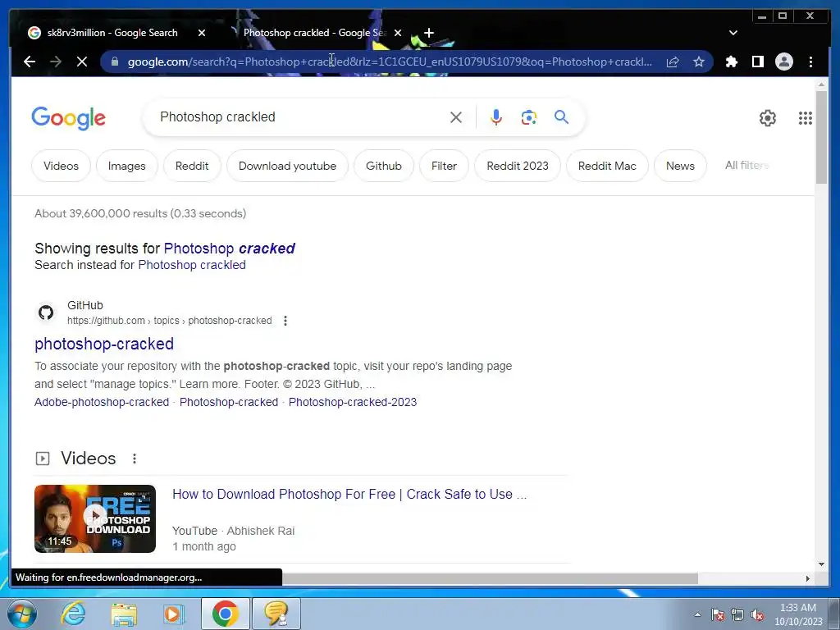Close the sk8rv3million Google Search tab
This screenshot has height=630, width=840.
(x=202, y=33)
